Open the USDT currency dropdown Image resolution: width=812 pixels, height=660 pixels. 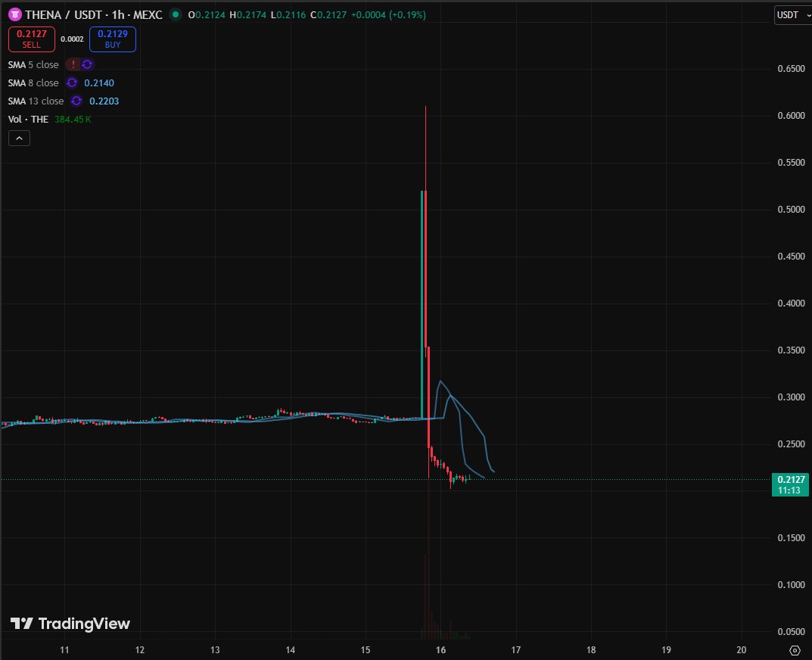click(793, 15)
